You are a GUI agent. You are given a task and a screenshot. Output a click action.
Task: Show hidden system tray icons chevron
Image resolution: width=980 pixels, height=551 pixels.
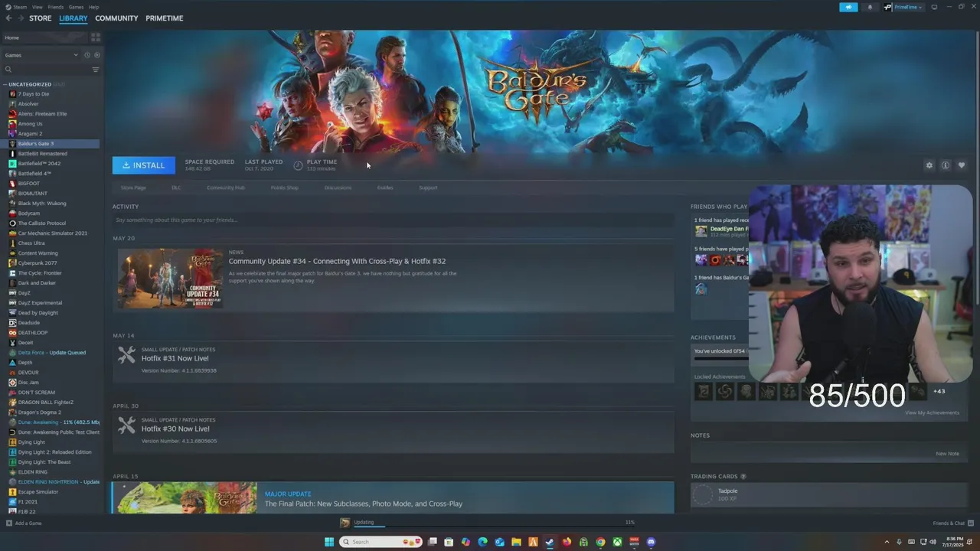click(887, 542)
